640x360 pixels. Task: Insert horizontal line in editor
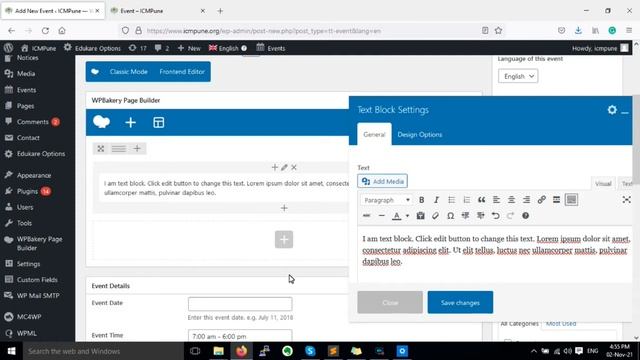(382, 216)
